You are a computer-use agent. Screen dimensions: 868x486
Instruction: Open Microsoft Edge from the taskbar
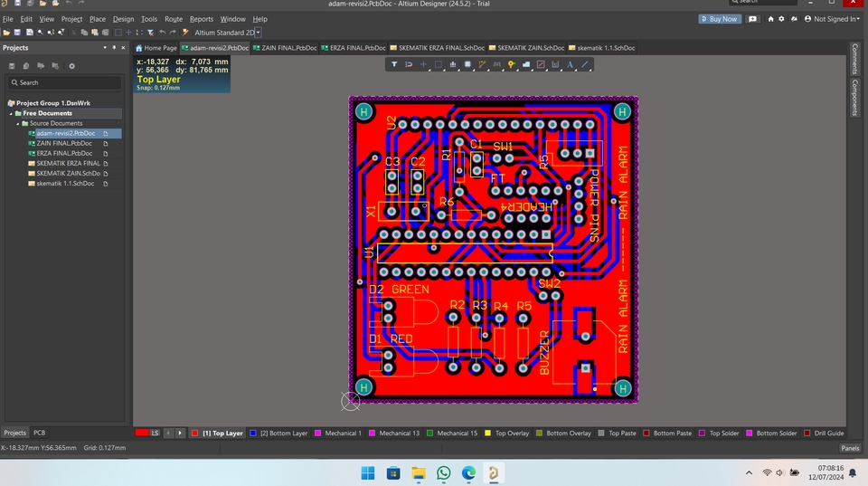(468, 472)
